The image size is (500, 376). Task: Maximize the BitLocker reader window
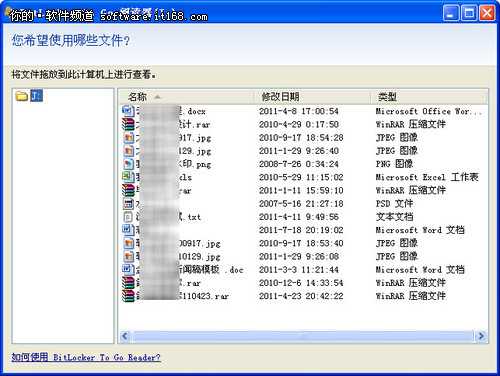pos(469,13)
